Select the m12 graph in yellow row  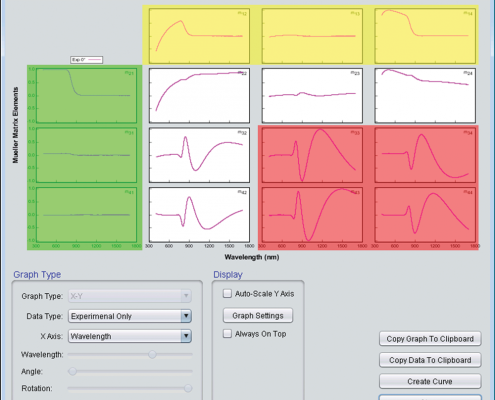click(199, 36)
